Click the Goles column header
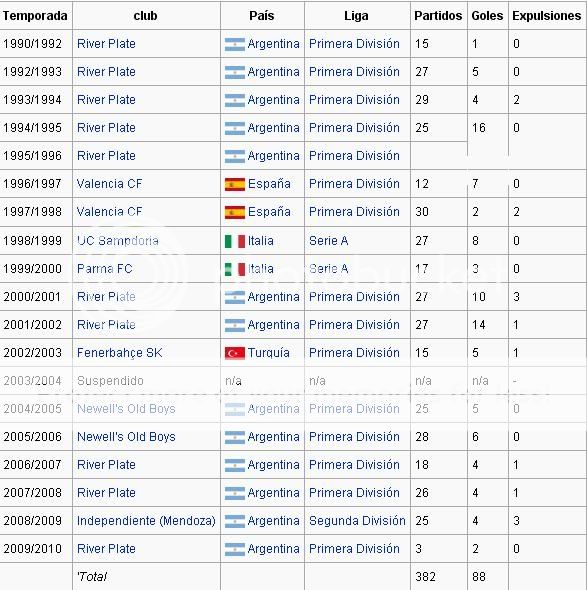The height and width of the screenshot is (590, 587). pos(487,15)
